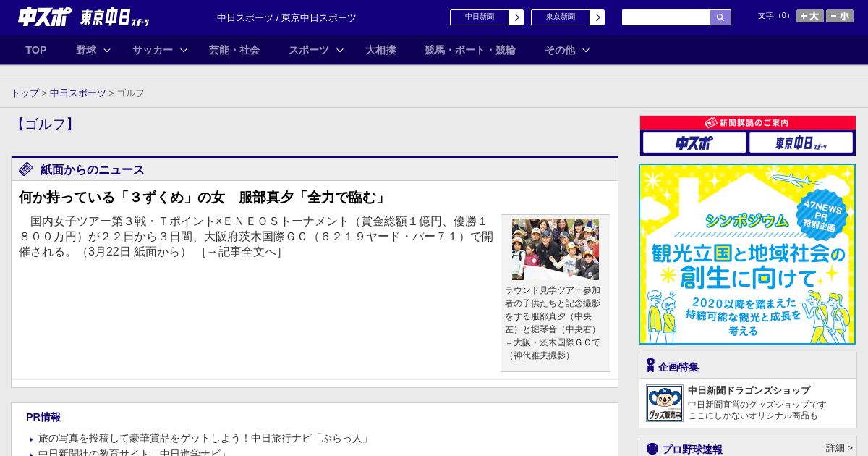Open 東京新聞 link button
This screenshot has width=868, height=456.
[x=561, y=17]
